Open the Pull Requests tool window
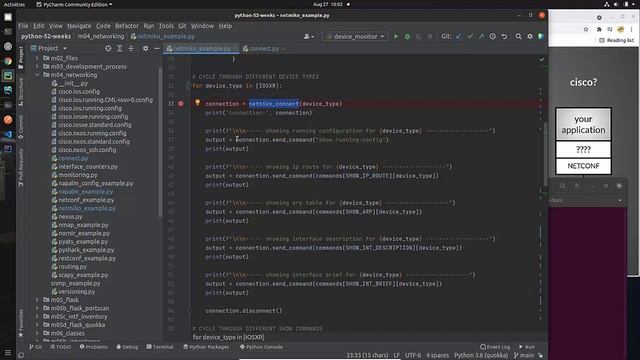This screenshot has height=360, width=640. (x=21, y=167)
